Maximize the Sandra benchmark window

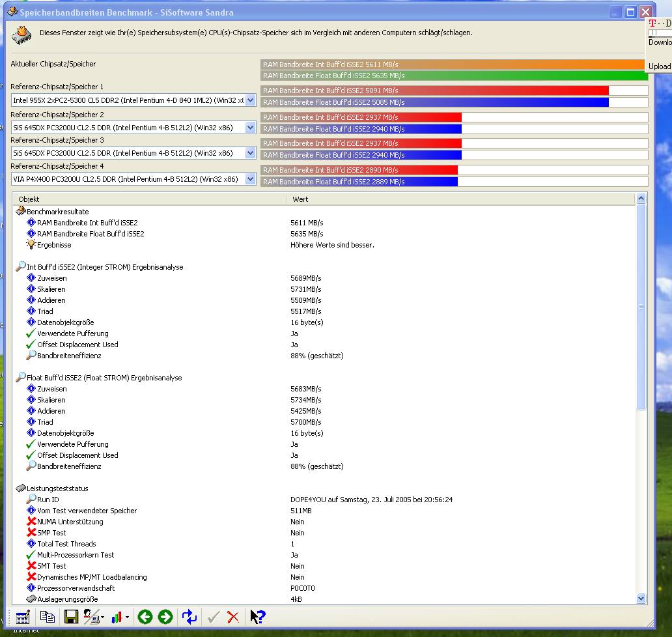point(630,12)
